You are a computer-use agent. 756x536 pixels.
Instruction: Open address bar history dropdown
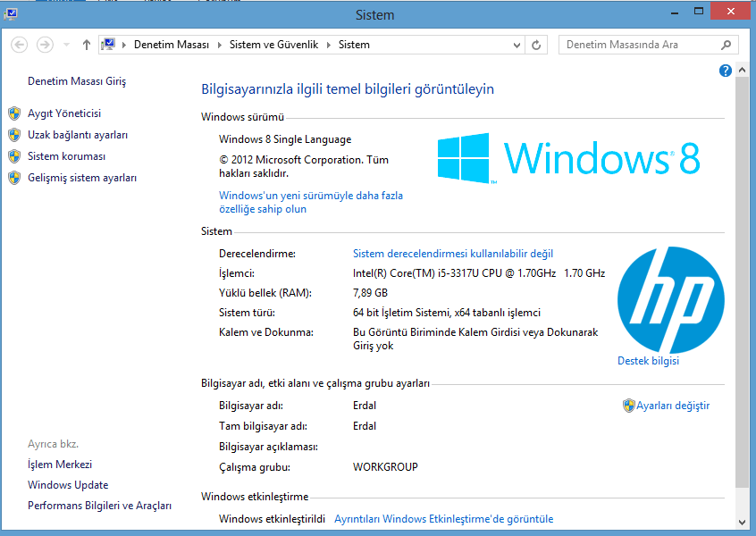coord(517,45)
